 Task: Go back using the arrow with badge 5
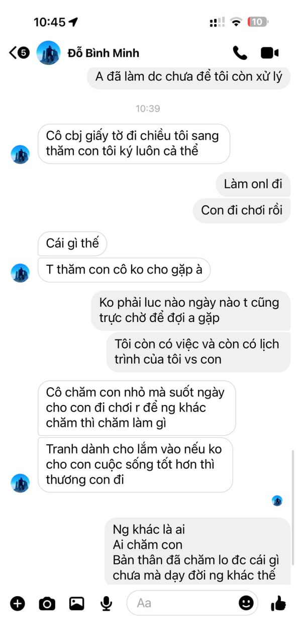(x=19, y=52)
